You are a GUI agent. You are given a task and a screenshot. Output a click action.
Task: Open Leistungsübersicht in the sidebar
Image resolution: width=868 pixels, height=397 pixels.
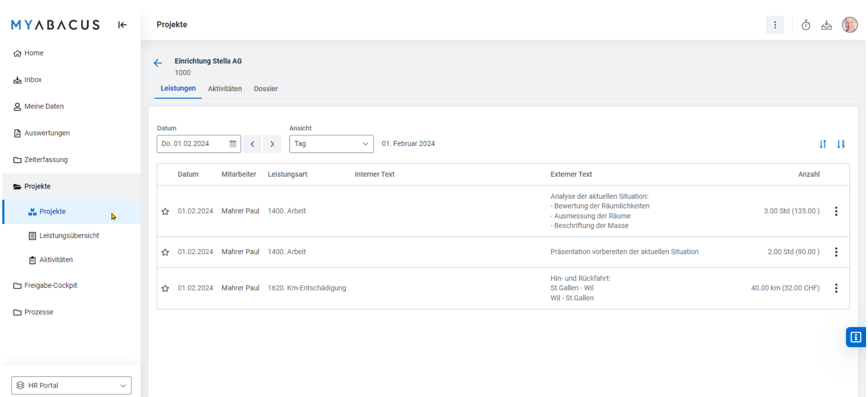tap(69, 235)
